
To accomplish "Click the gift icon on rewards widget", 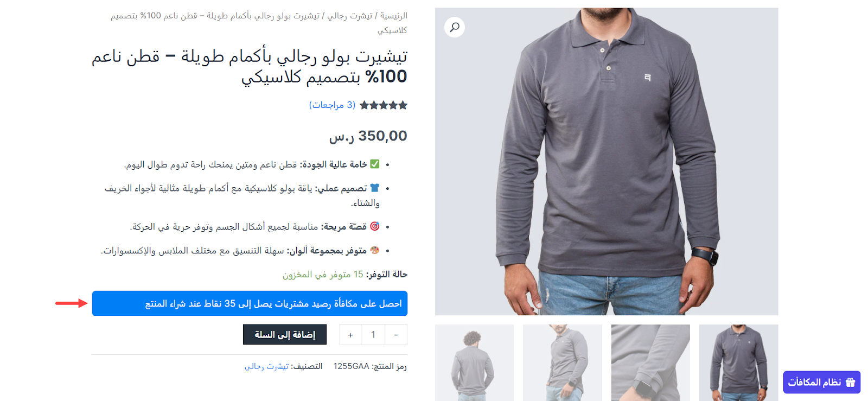I will coord(850,382).
